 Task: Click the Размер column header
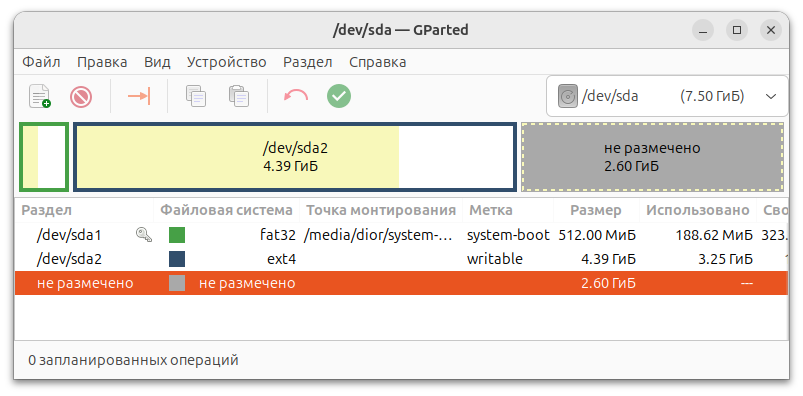coord(596,210)
